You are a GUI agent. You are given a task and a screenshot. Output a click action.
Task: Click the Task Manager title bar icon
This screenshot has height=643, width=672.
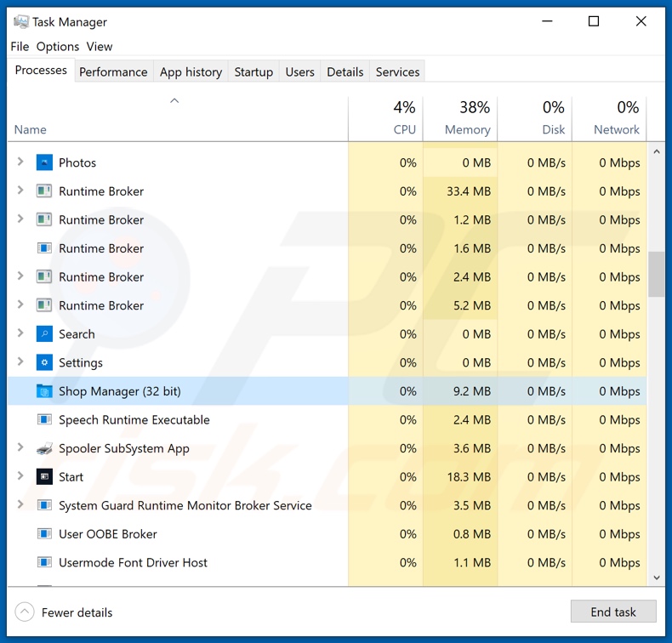pyautogui.click(x=21, y=21)
